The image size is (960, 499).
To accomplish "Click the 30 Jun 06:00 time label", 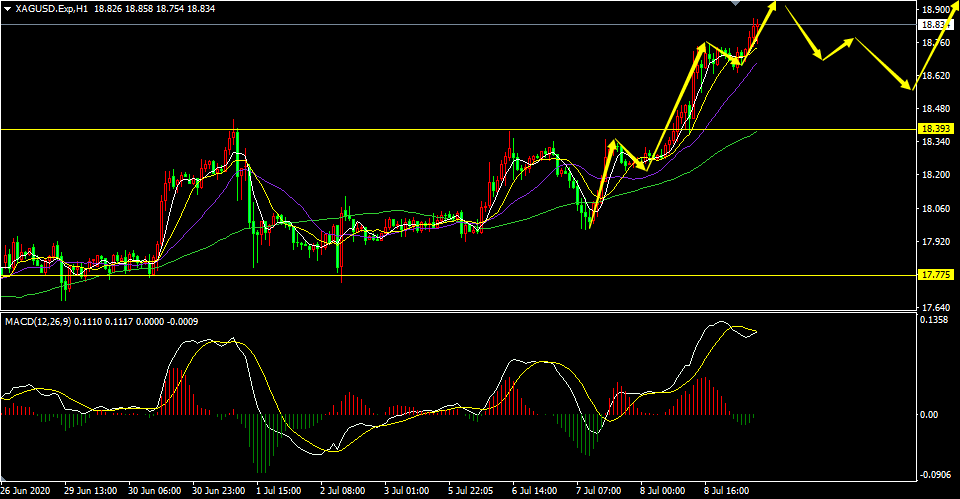I will (x=155, y=491).
